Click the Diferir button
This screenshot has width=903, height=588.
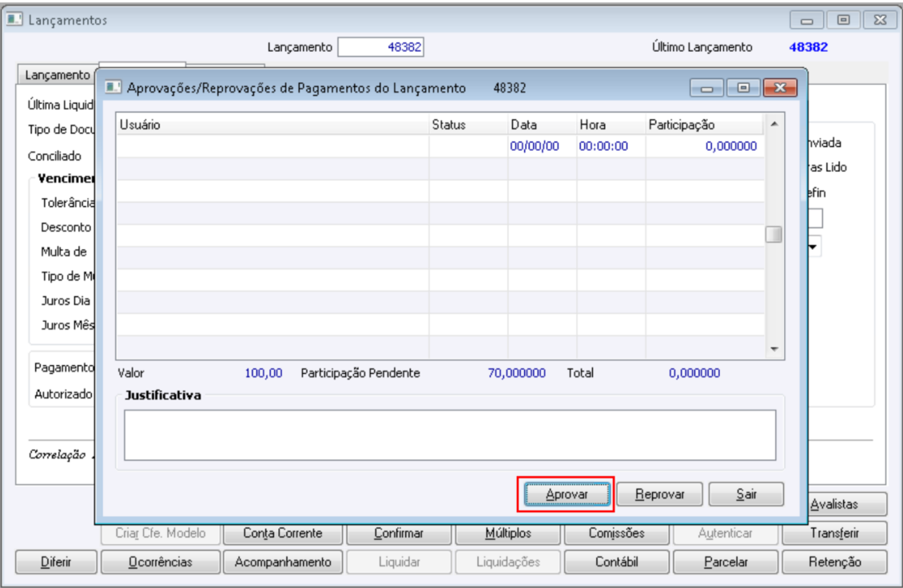coord(56,562)
